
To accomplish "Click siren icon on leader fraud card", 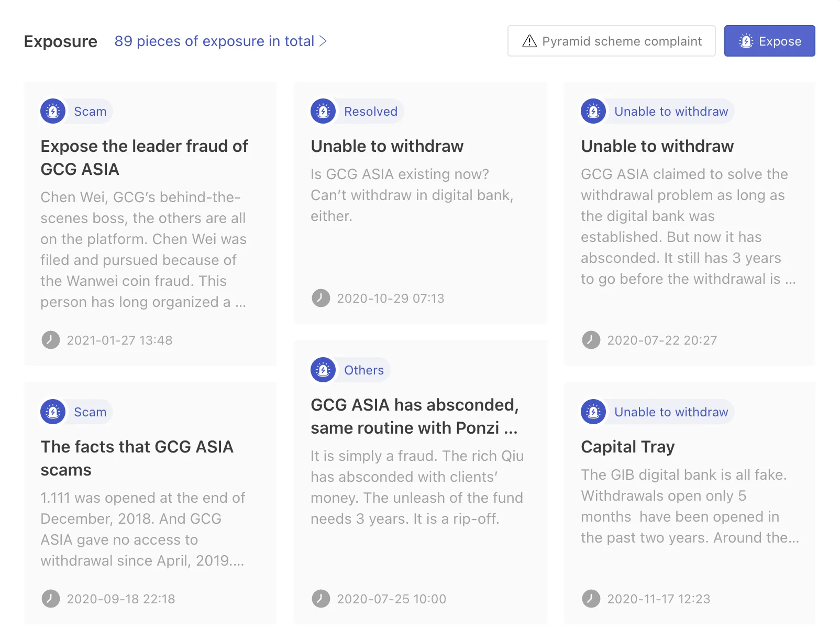I will point(53,111).
